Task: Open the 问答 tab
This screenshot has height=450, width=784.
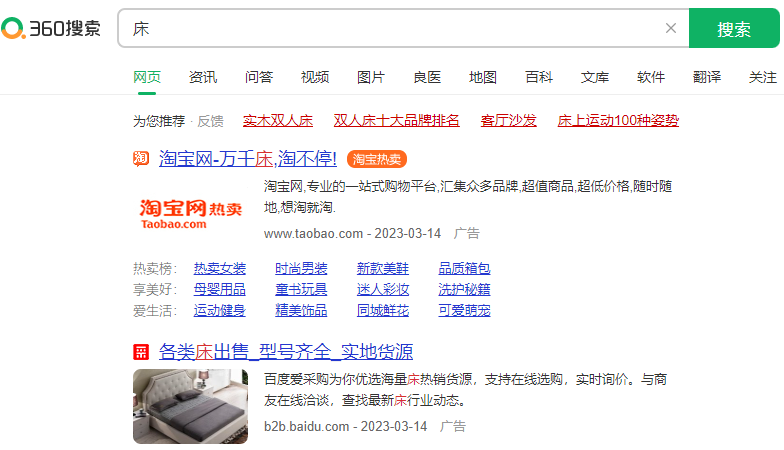Action: coord(259,77)
